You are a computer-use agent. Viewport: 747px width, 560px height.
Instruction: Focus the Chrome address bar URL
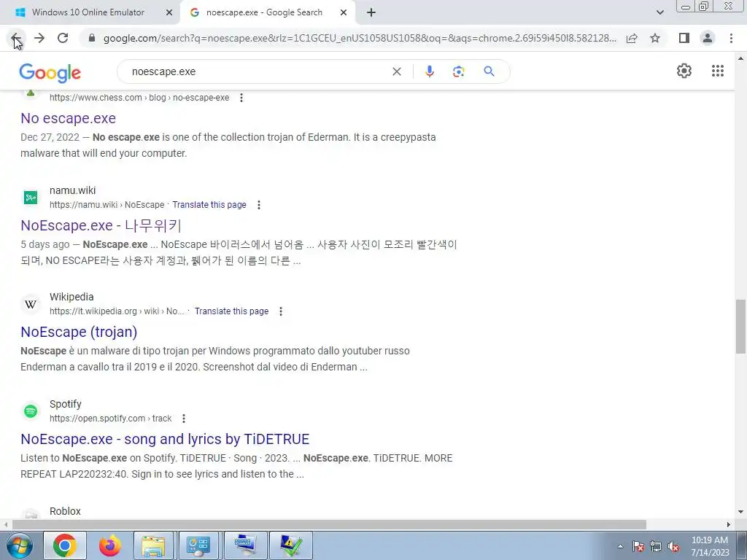(x=360, y=38)
